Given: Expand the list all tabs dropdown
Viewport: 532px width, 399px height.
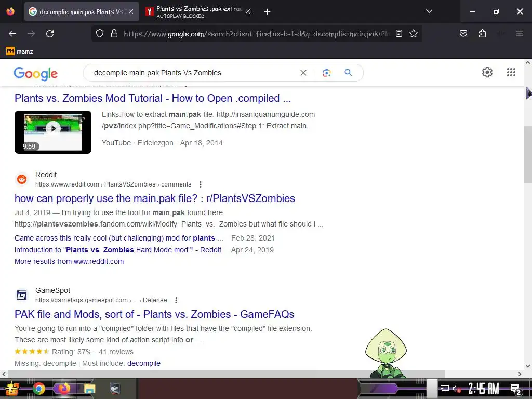Looking at the screenshot, I should pyautogui.click(x=429, y=11).
